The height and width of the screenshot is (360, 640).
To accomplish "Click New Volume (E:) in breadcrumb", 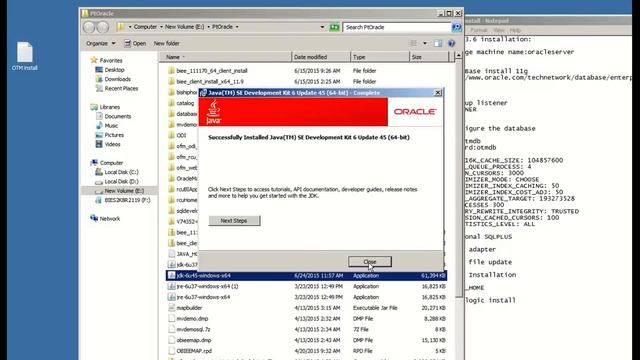I will tap(184, 27).
